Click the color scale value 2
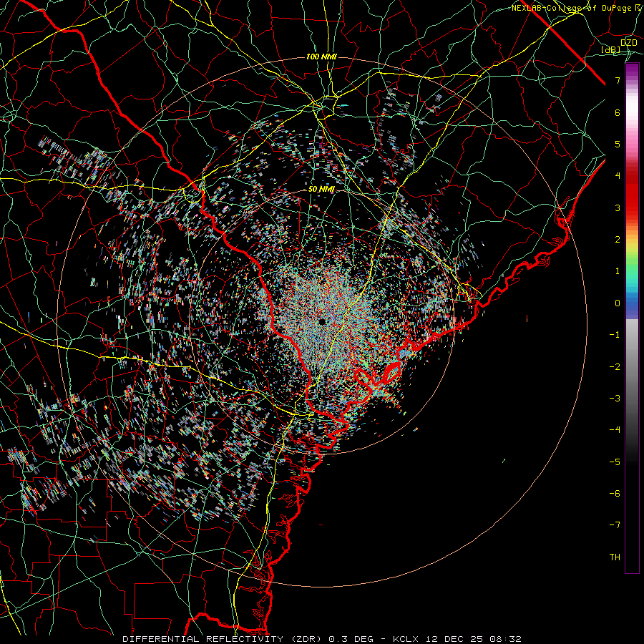The width and height of the screenshot is (644, 644). coord(618,240)
